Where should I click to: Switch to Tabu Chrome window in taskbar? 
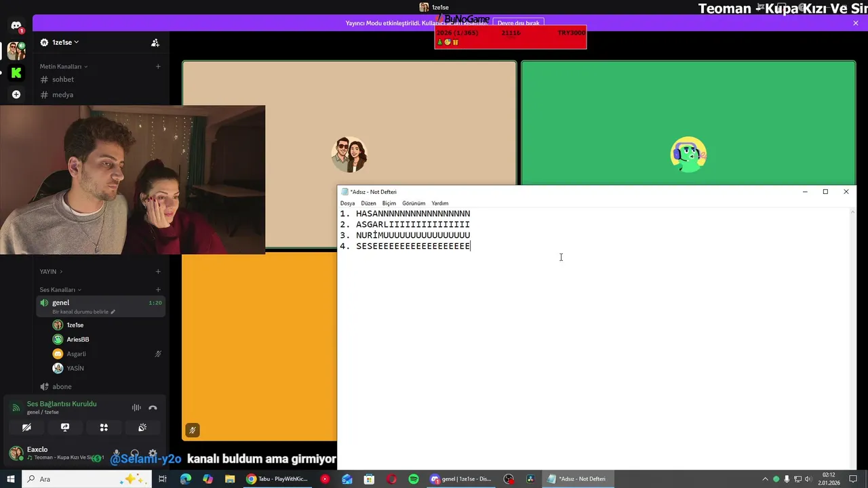point(277,479)
